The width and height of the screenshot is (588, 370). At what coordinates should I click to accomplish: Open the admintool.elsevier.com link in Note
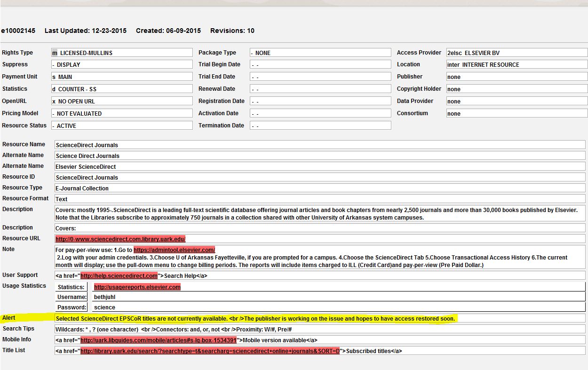174,250
